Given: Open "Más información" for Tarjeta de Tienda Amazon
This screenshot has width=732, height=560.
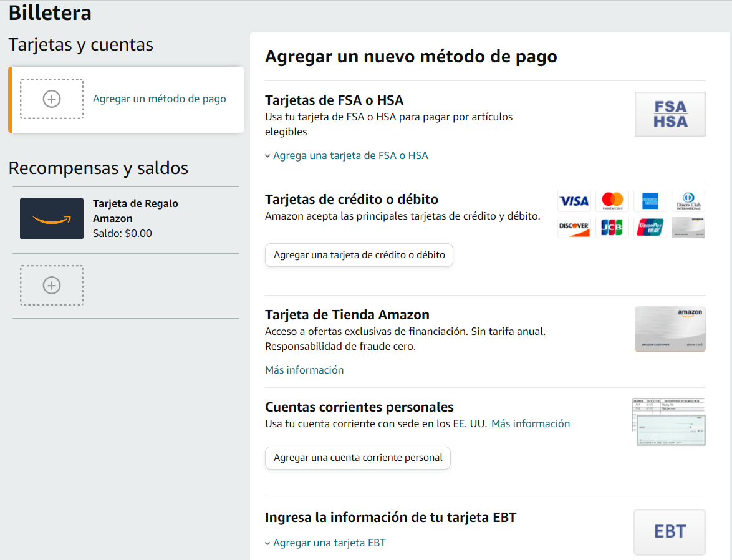Looking at the screenshot, I should tap(304, 370).
